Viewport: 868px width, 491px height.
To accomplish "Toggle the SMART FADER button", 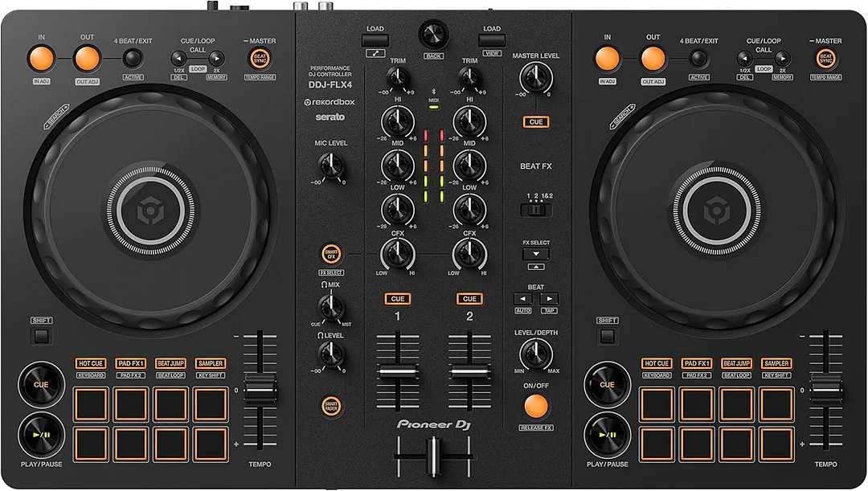I will click(x=331, y=406).
